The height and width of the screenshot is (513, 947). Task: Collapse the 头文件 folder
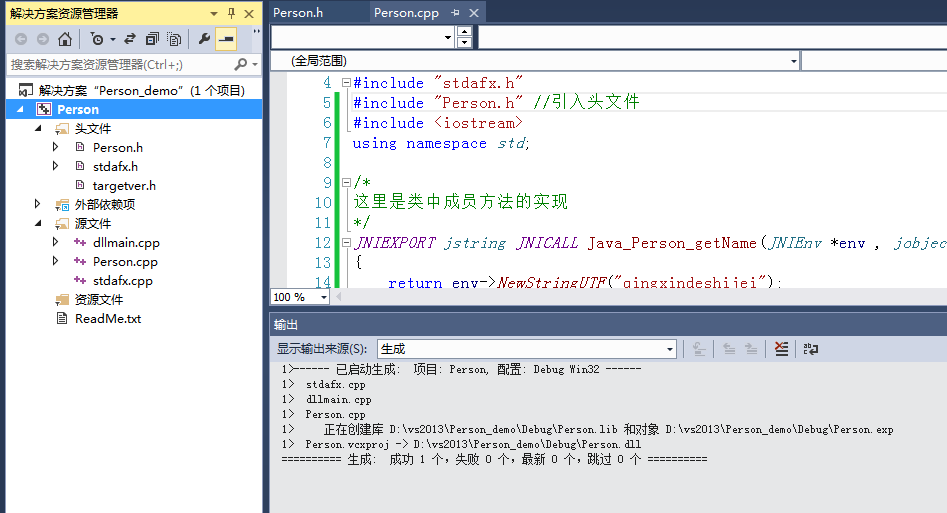click(39, 128)
